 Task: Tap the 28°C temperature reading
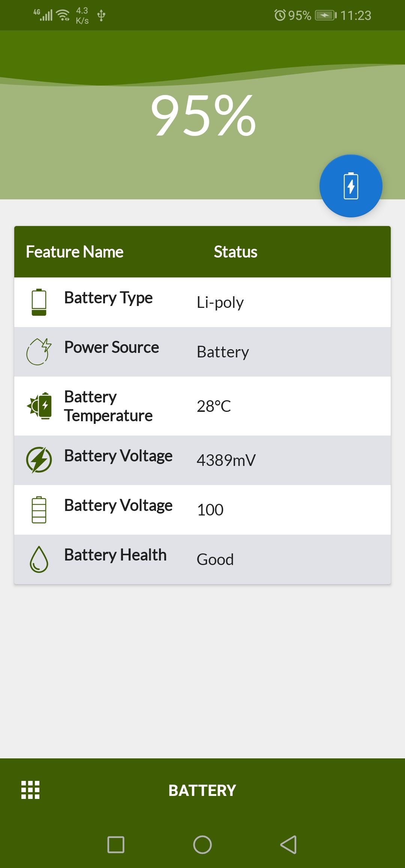pos(214,406)
